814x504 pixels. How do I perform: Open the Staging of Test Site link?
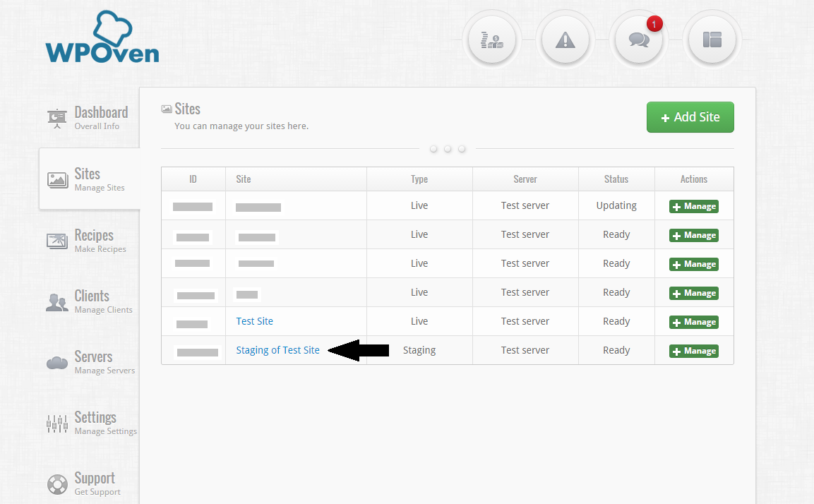click(277, 349)
